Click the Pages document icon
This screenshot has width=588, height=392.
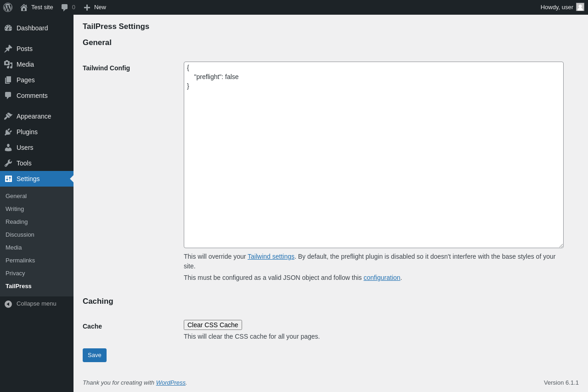pyautogui.click(x=8, y=80)
